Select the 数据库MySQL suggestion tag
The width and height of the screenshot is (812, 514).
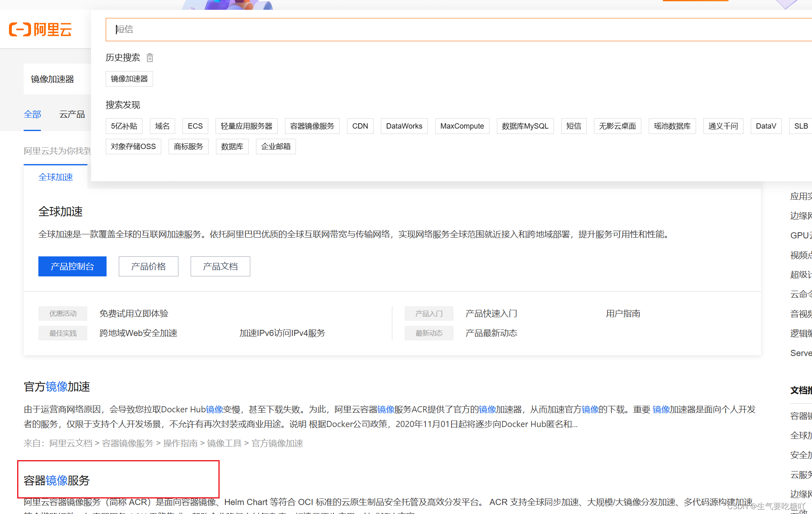(x=525, y=126)
